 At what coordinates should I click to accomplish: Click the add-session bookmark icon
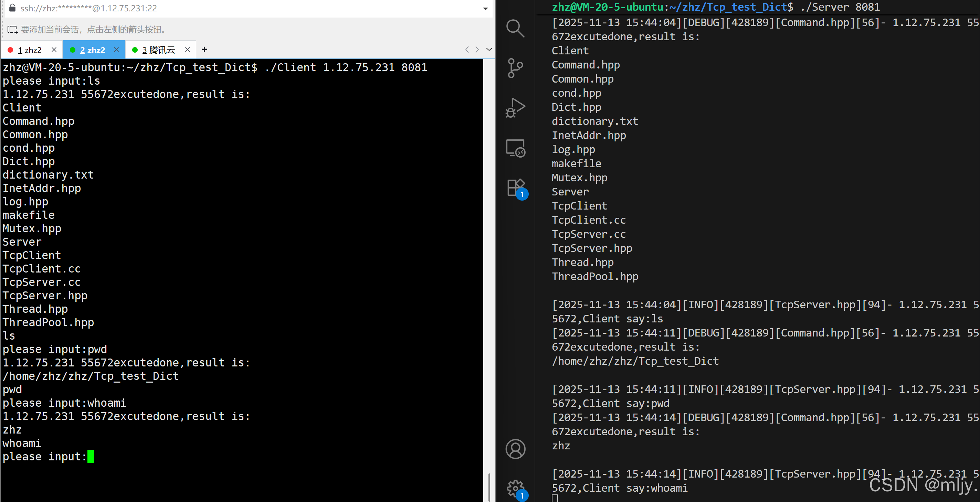12,30
